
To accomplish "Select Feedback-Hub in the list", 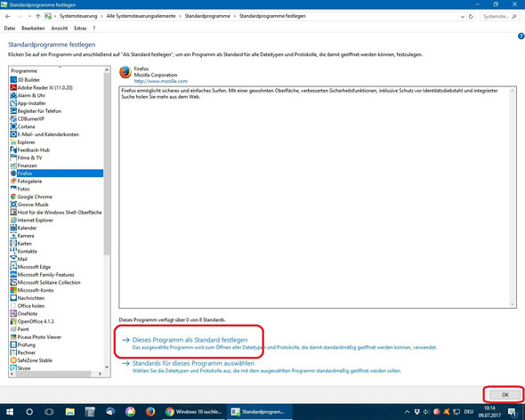I will pos(34,149).
